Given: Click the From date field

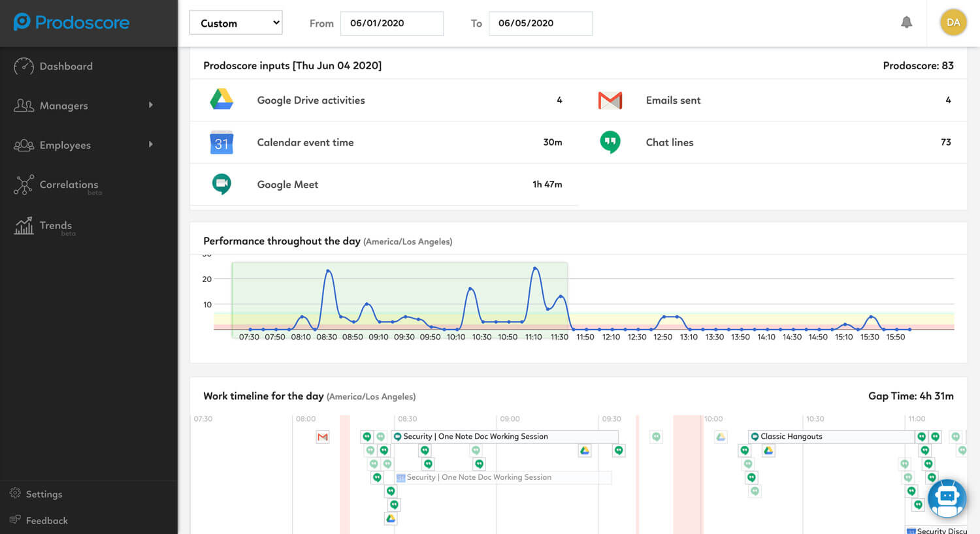Looking at the screenshot, I should [392, 23].
